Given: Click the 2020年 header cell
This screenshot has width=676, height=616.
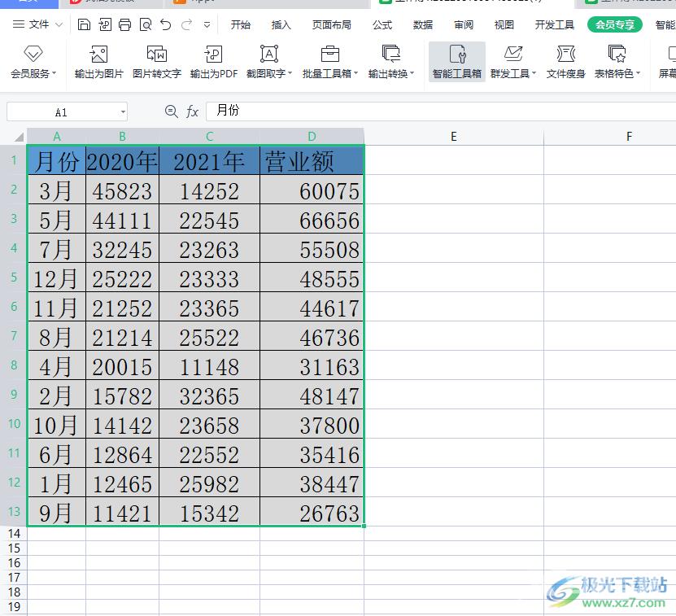Looking at the screenshot, I should click(123, 160).
